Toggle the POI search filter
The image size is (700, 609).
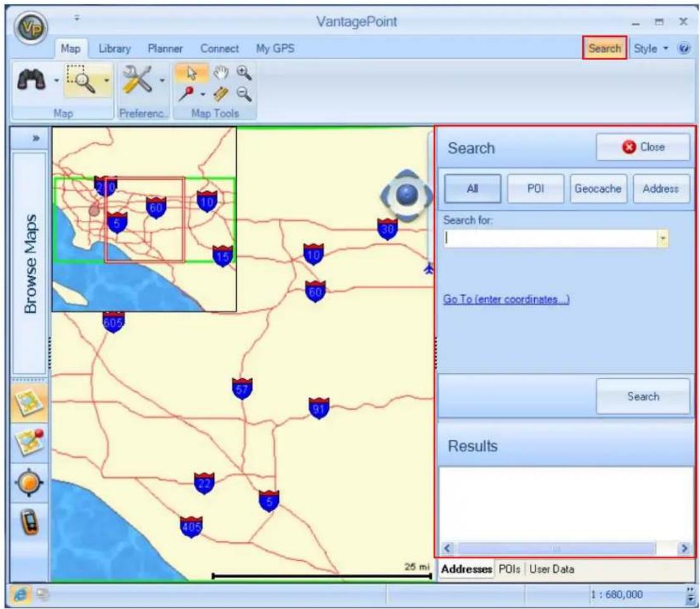pos(535,189)
